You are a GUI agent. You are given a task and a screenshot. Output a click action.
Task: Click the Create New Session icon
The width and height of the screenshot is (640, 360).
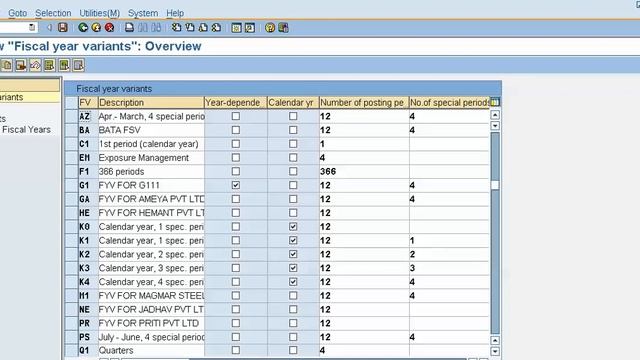pyautogui.click(x=236, y=28)
